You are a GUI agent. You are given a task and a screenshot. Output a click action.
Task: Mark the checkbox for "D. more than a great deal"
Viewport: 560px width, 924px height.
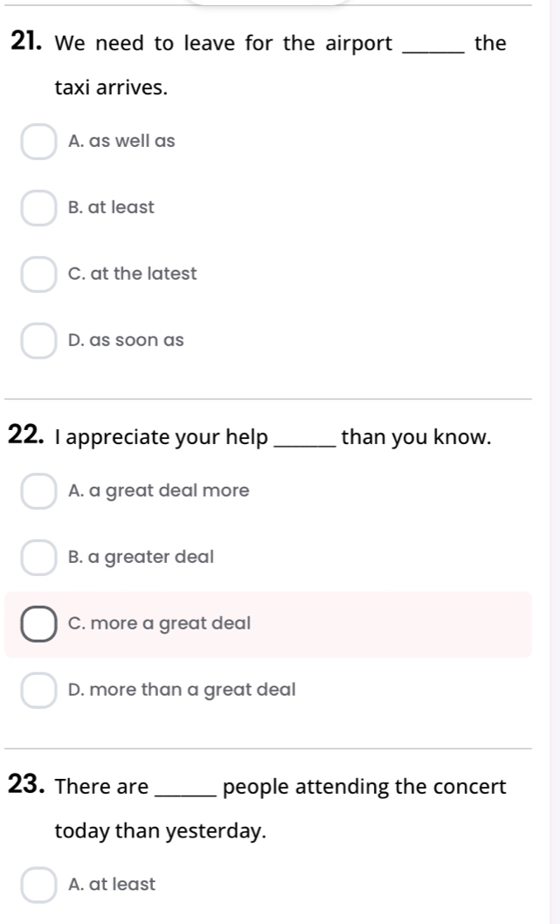tap(38, 690)
